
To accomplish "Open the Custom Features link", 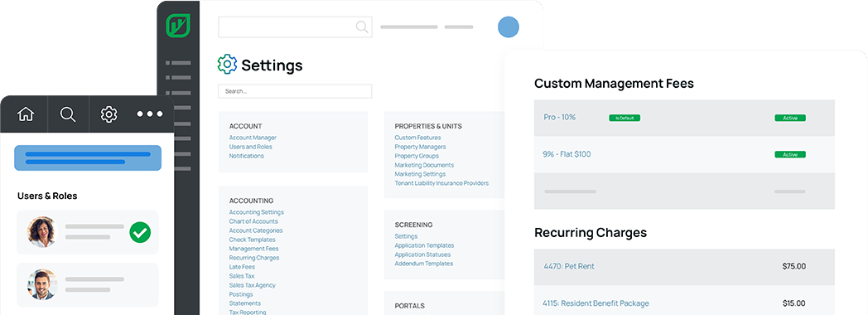I will (418, 138).
